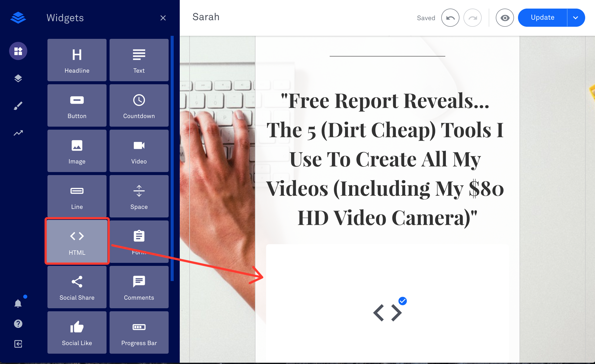595x364 pixels.
Task: Open the Tracking analytics trend icon
Action: (x=18, y=133)
